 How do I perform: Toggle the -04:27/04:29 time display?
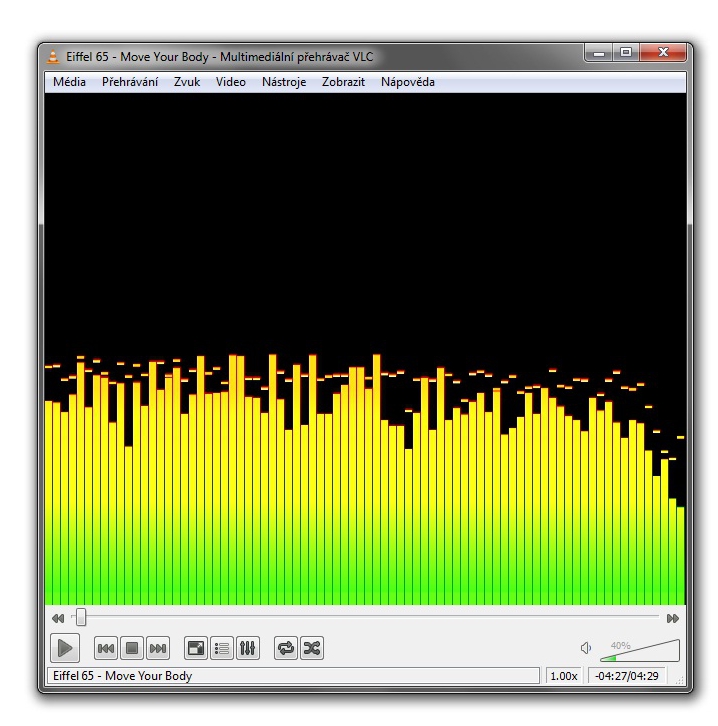coord(626,676)
